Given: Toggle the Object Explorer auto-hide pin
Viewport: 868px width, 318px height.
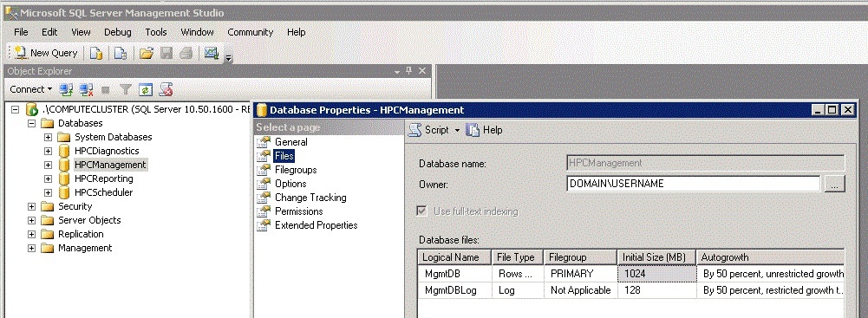Looking at the screenshot, I should click(409, 71).
